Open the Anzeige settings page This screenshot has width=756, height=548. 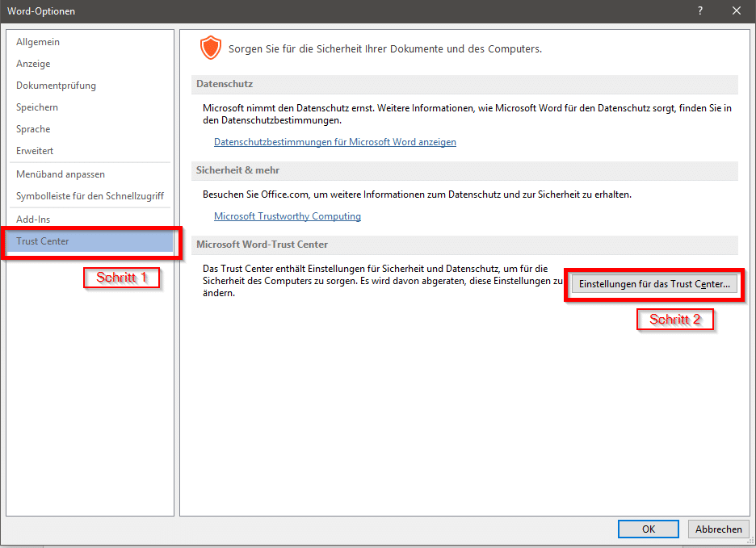pyautogui.click(x=33, y=64)
